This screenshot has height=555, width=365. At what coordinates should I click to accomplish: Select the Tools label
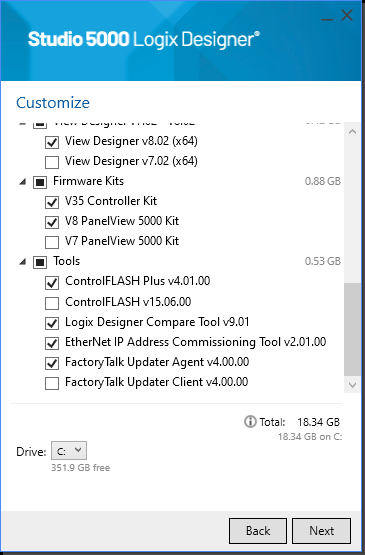(x=67, y=261)
